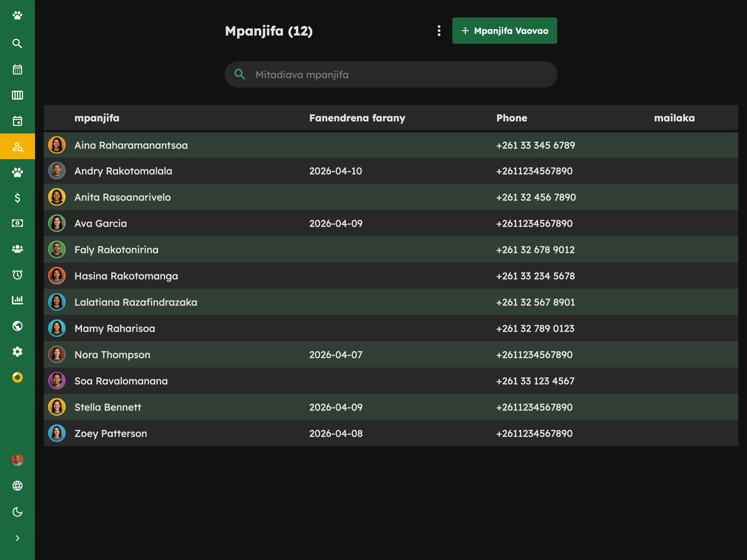
Task: Sort by the Phone column header
Action: pyautogui.click(x=512, y=118)
